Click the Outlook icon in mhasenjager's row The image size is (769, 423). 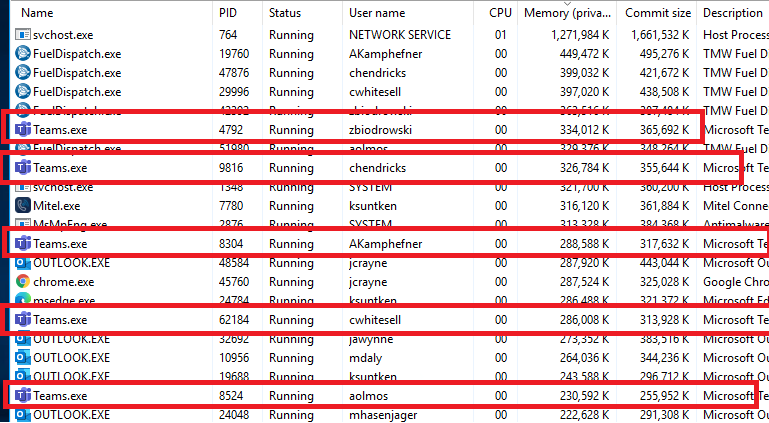tap(23, 415)
